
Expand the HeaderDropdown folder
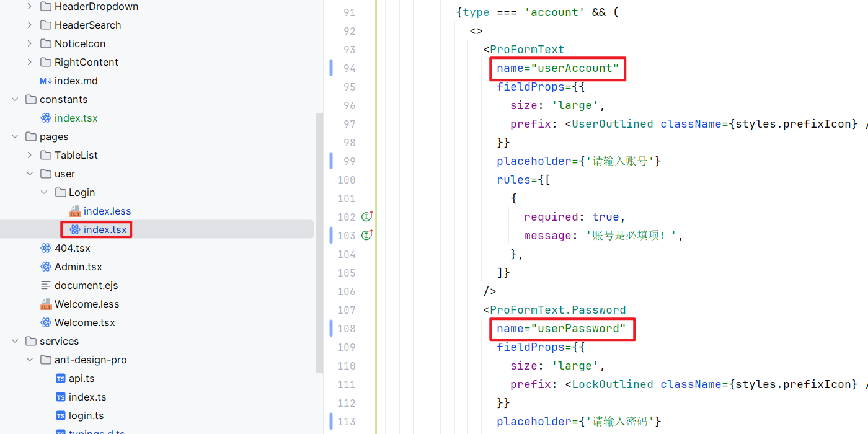(x=29, y=6)
